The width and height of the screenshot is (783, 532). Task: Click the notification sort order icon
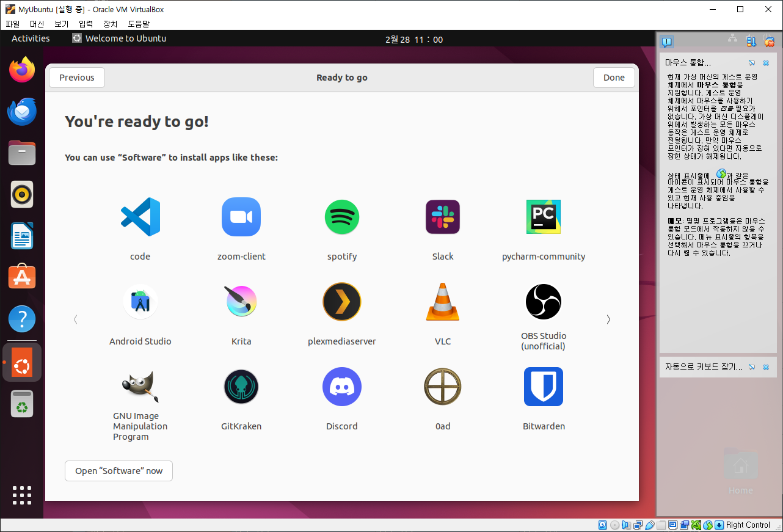[x=751, y=42]
